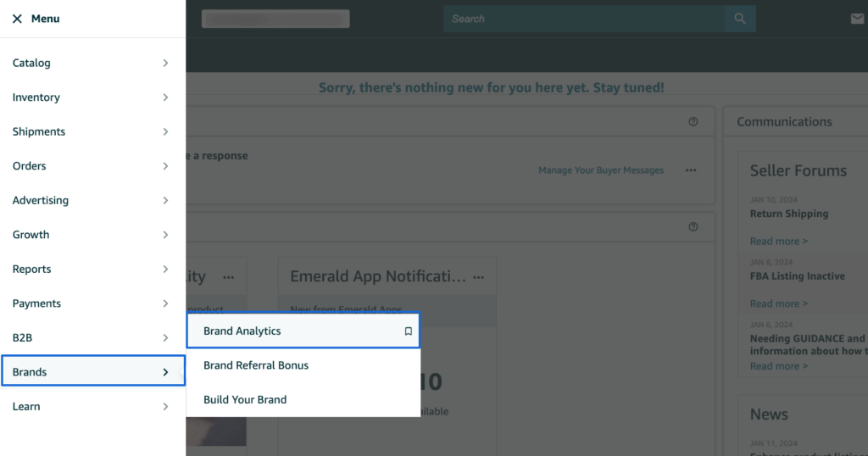Open the Learn menu item

(x=92, y=406)
